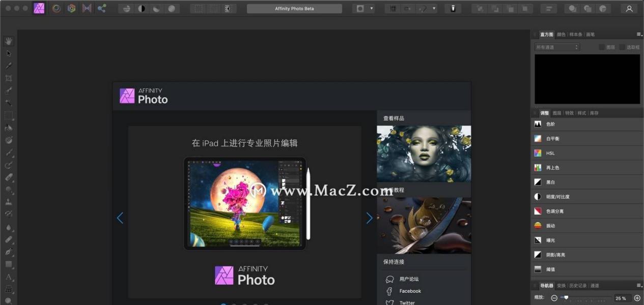Add a 再上色 recolor adjustment
This screenshot has height=305, width=644.
click(587, 167)
